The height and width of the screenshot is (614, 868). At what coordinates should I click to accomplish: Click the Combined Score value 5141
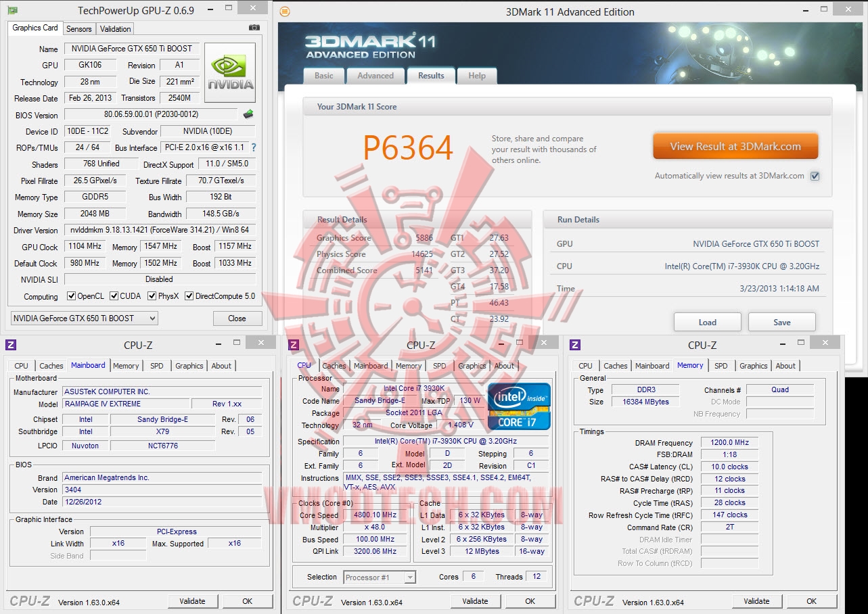pyautogui.click(x=424, y=270)
